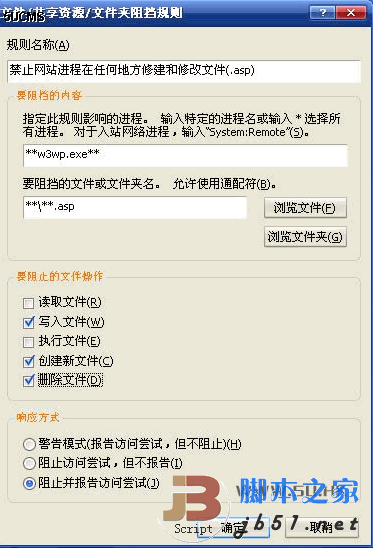
Task: Click the file path field with **\**.asp
Action: point(135,208)
